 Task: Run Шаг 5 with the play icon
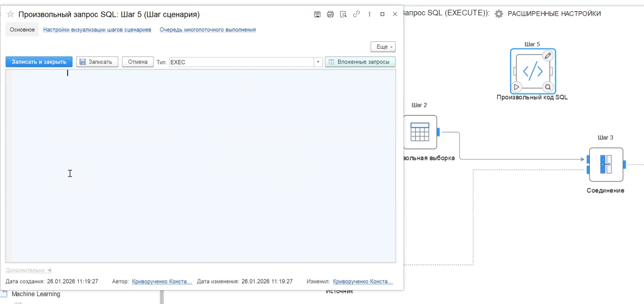pos(517,87)
